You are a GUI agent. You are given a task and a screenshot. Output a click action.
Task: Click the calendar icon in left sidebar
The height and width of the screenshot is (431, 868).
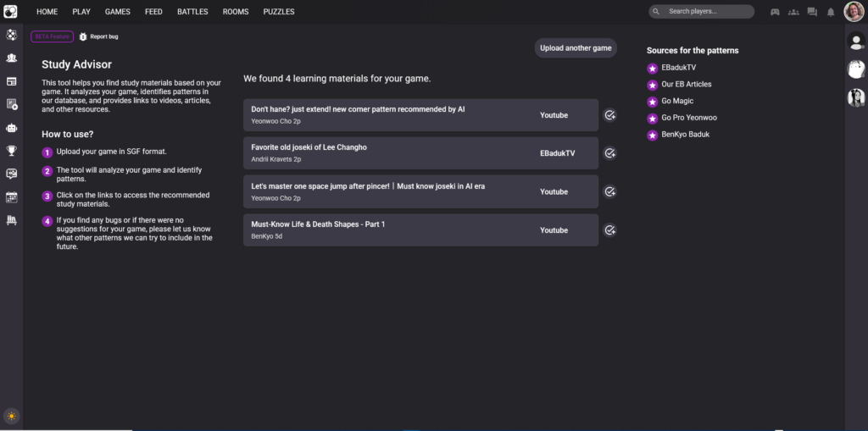pos(12,197)
